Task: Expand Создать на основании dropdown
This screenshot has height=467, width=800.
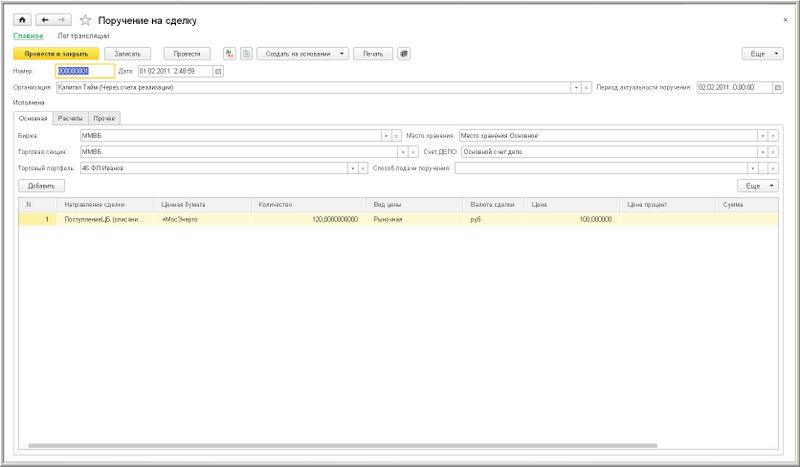Action: click(x=341, y=53)
